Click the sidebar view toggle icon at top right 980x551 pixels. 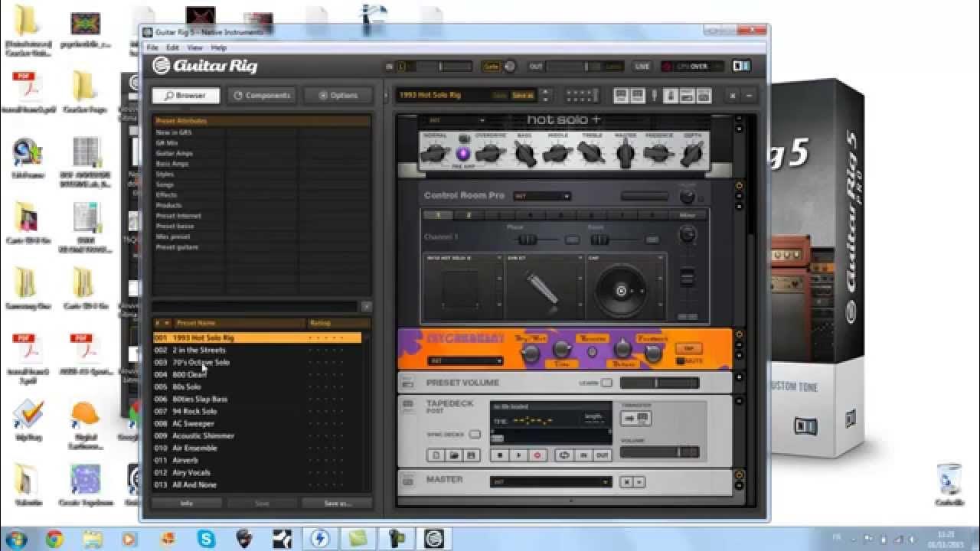click(x=740, y=67)
